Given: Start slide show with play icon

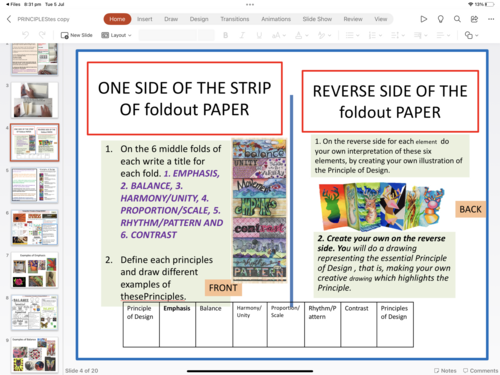Looking at the screenshot, I should 423,19.
